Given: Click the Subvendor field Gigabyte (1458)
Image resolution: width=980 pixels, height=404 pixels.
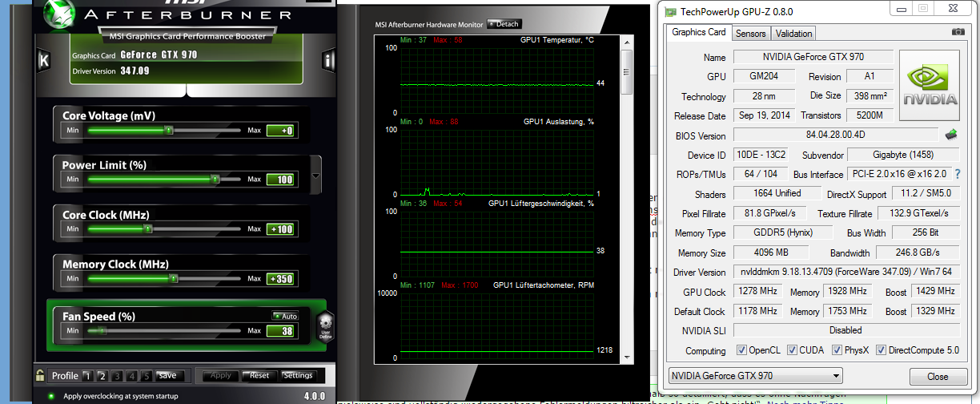Looking at the screenshot, I should click(x=903, y=155).
